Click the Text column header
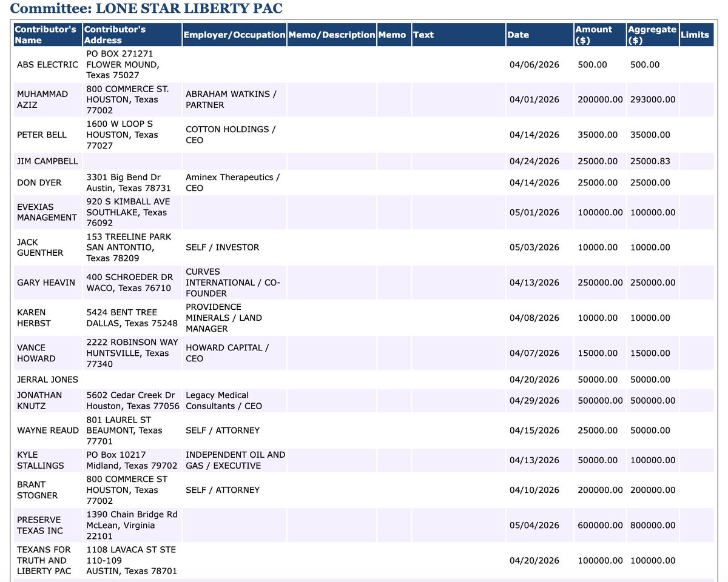The width and height of the screenshot is (728, 582). point(458,35)
